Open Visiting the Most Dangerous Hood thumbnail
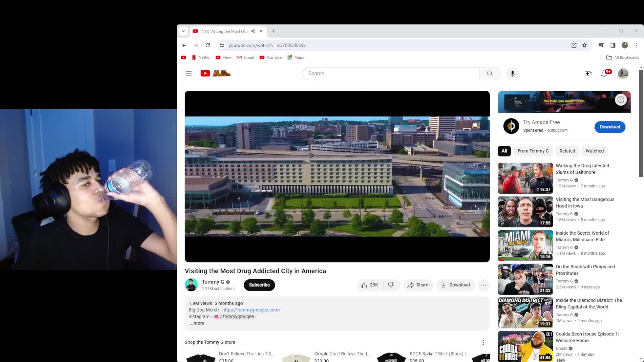644x362 pixels. [x=525, y=212]
